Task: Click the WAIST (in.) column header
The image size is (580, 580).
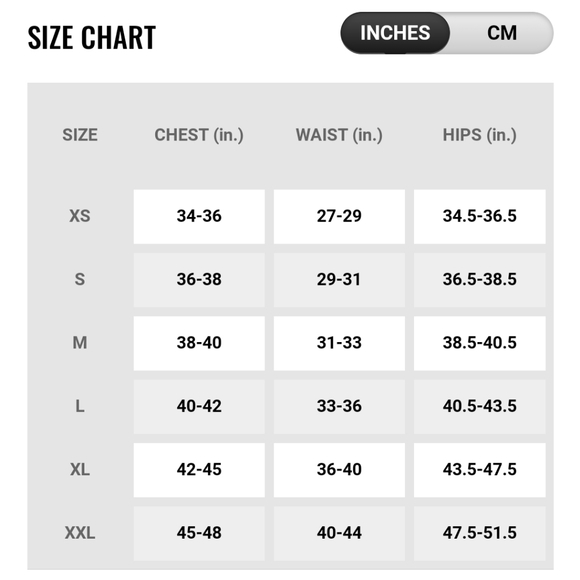Action: point(339,135)
